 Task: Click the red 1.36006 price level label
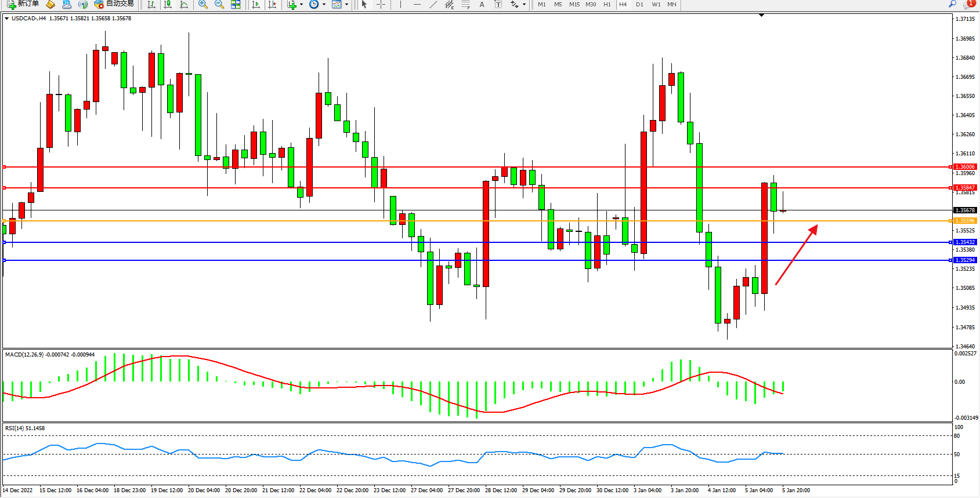(x=965, y=167)
